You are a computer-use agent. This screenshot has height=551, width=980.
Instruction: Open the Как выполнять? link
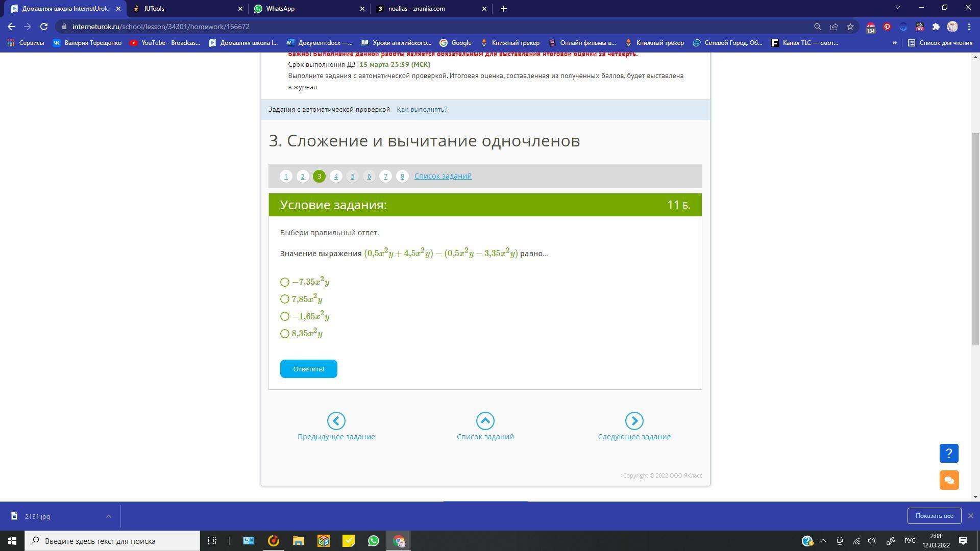tap(422, 110)
